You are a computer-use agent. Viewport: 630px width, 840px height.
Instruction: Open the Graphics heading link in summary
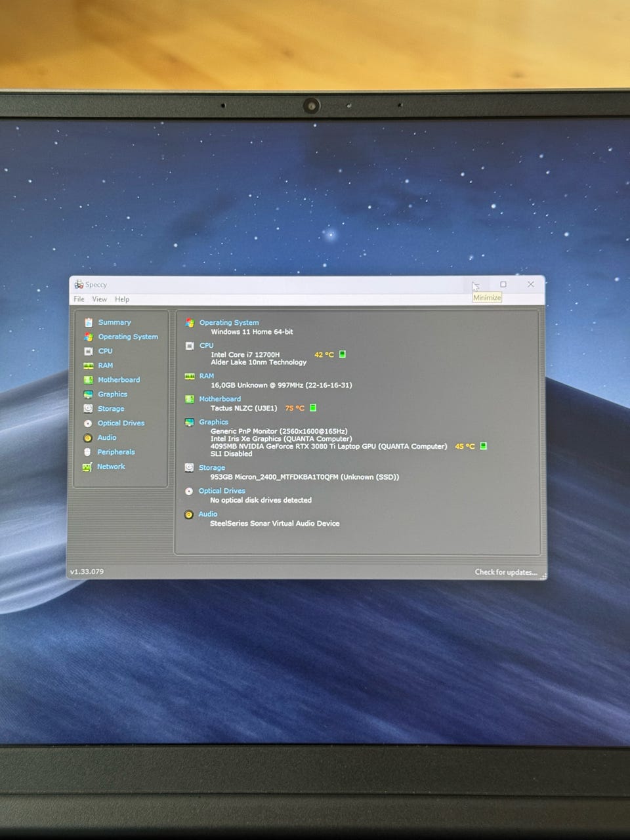point(214,422)
